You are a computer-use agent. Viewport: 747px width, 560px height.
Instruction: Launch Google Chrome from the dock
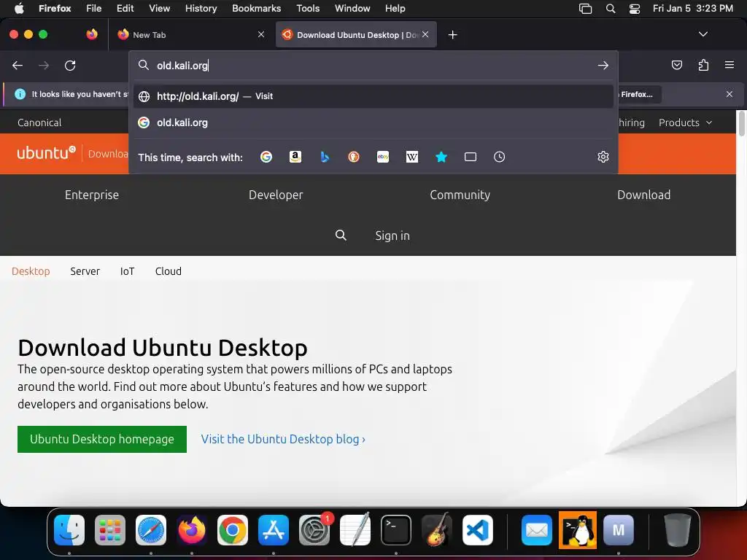[233, 530]
